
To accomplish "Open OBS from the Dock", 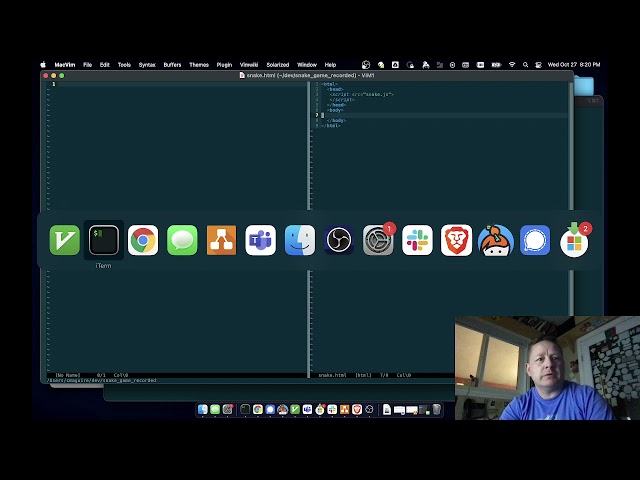I will (x=369, y=409).
